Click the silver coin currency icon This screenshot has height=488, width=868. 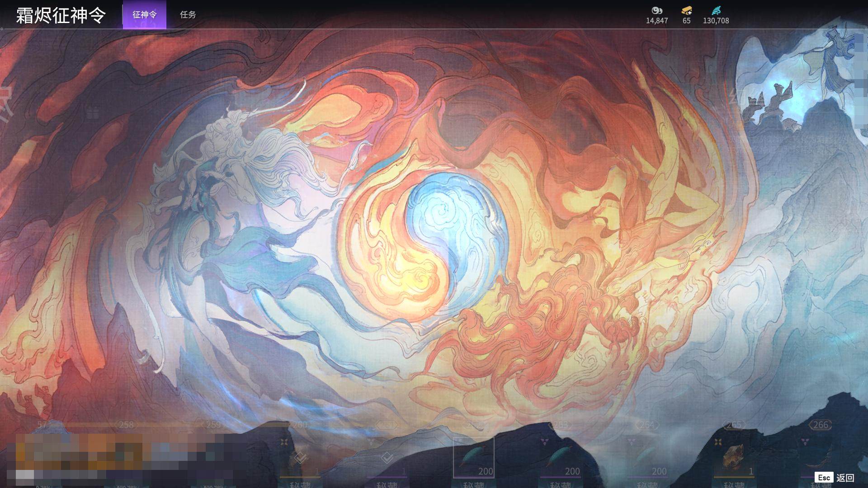click(656, 10)
